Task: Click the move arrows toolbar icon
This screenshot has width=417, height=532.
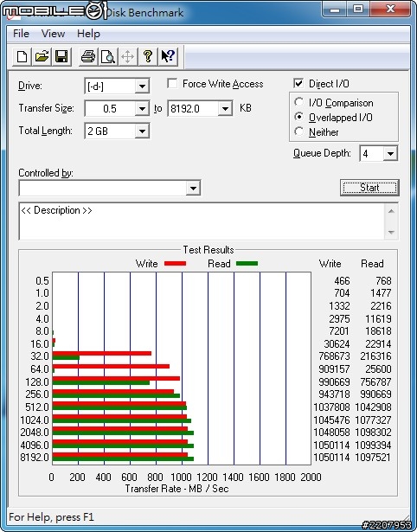Action: click(127, 56)
